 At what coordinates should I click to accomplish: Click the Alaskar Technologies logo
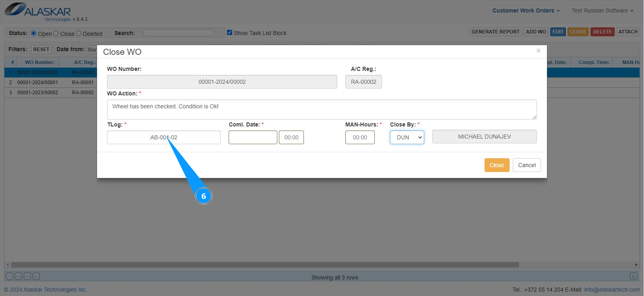point(38,11)
